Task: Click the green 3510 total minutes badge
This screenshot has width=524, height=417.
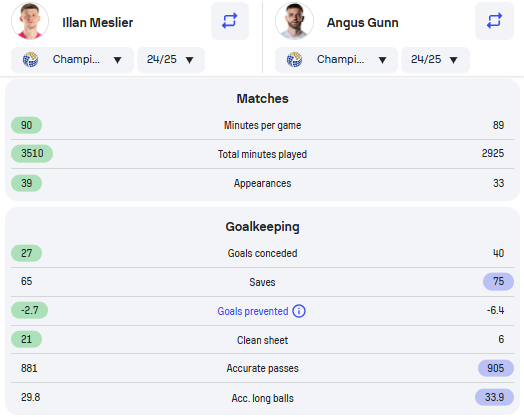Action: point(32,153)
